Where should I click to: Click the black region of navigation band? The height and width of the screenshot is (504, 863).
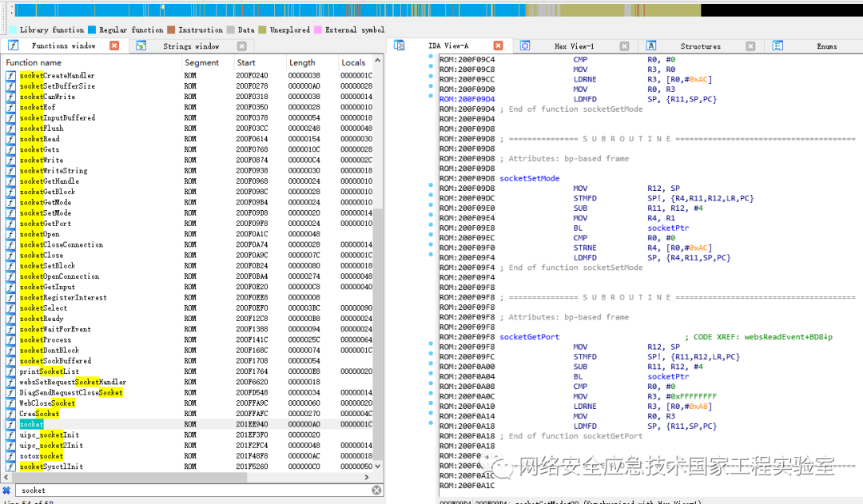pyautogui.click(x=781, y=10)
